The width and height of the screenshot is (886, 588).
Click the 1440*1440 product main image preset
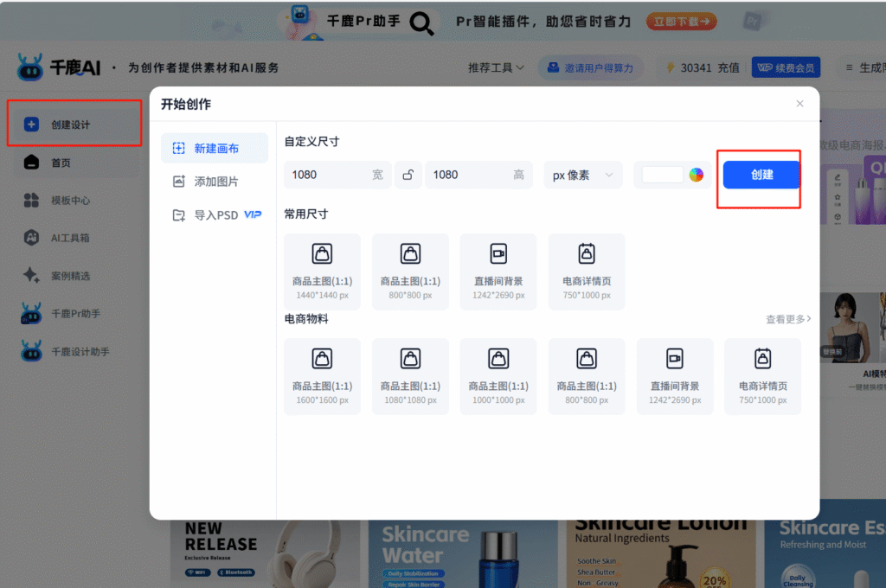tap(322, 271)
